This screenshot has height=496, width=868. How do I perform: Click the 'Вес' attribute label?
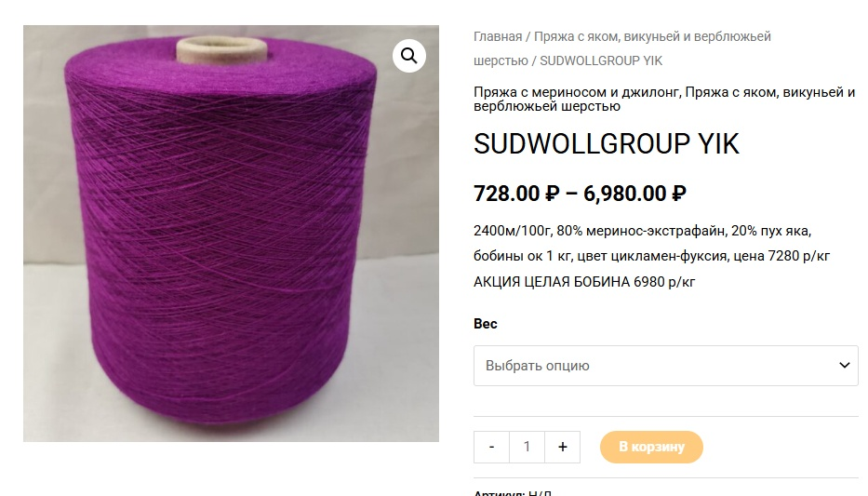click(x=486, y=324)
